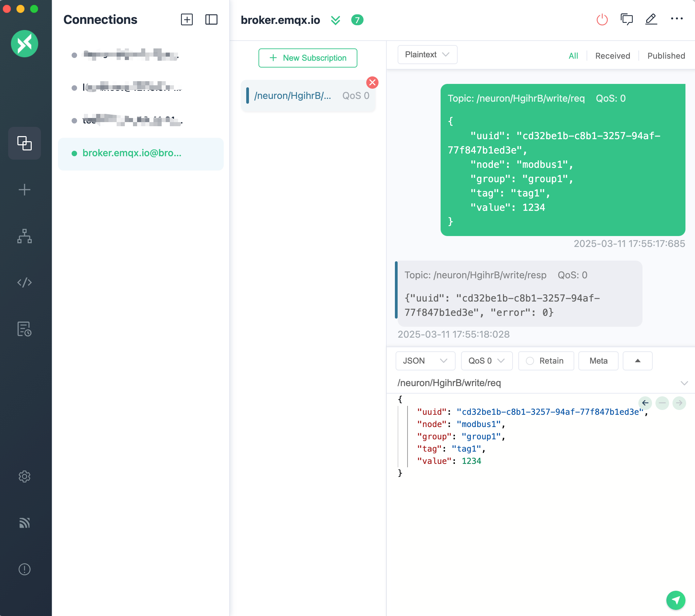Open new window chat icon

pos(626,19)
